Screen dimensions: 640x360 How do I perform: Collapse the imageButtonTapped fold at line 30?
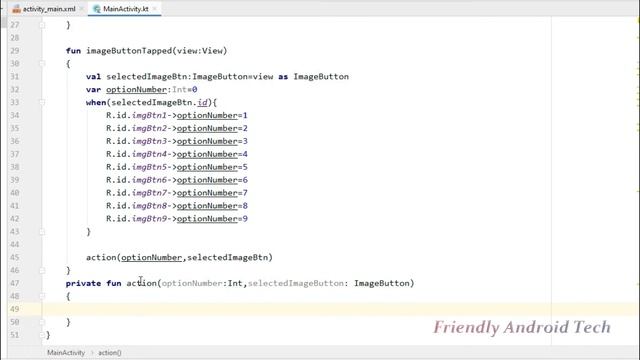42,64
